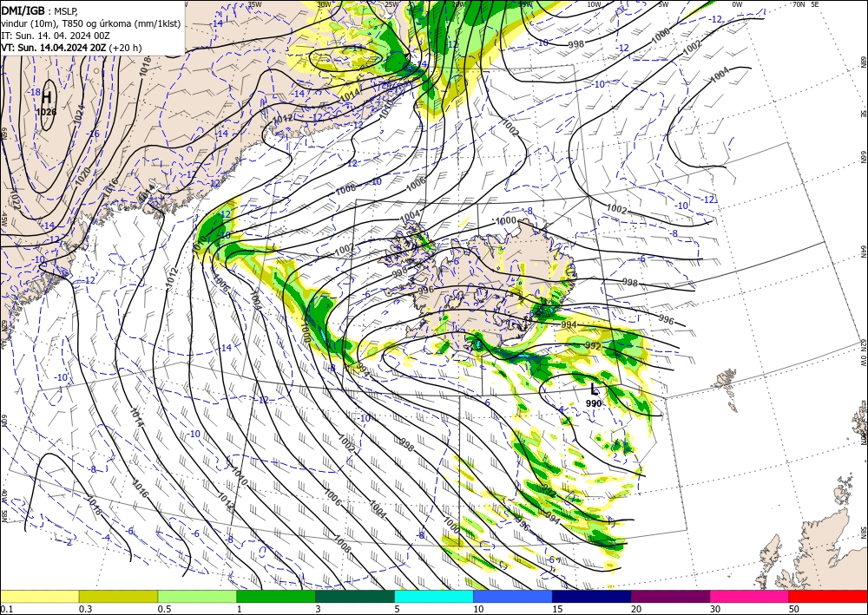Viewport: 868px width, 615px height.
Task: Click the '1024' isobar label
Action: [79, 114]
